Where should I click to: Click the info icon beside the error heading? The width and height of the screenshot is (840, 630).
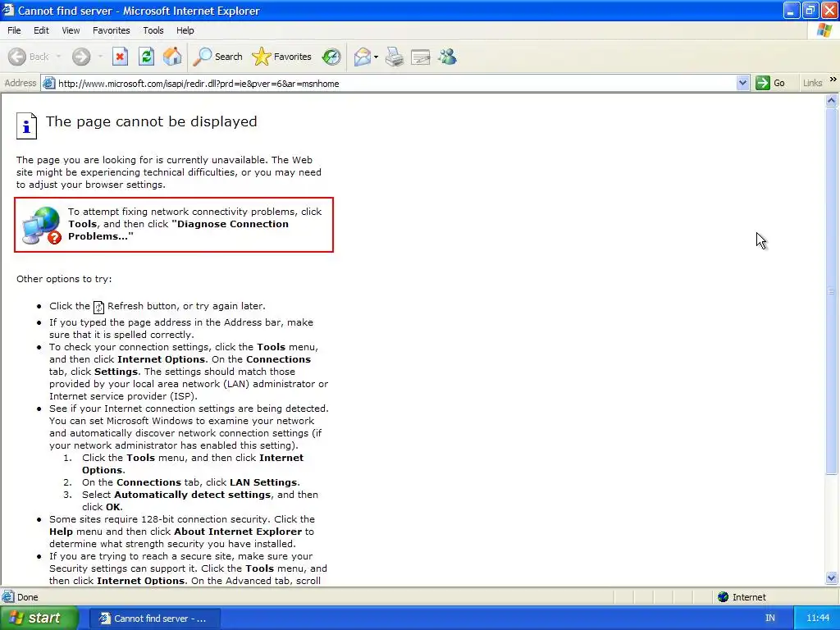tap(26, 126)
